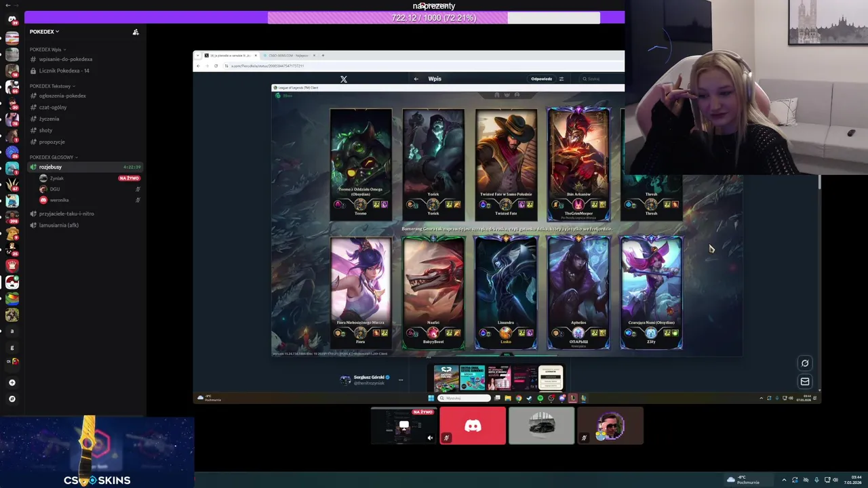868x488 pixels.
Task: Collapse the POKEDEX GŁOSOWY category
Action: coord(54,157)
